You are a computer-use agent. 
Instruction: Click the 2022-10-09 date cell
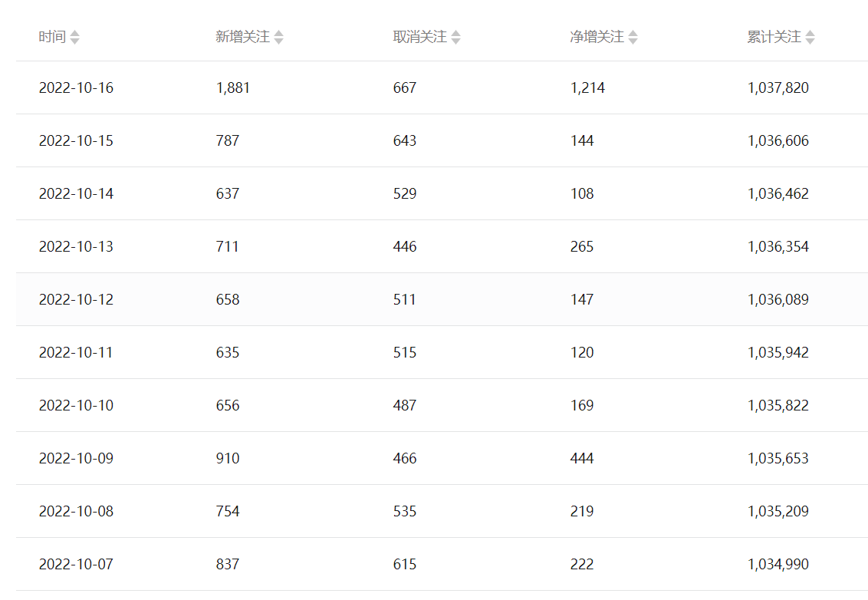[x=76, y=459]
